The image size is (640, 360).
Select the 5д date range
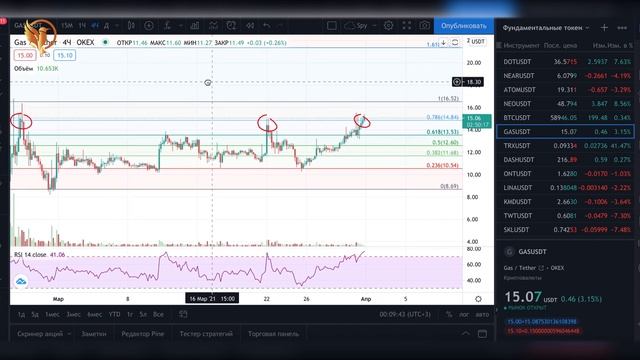[35, 314]
